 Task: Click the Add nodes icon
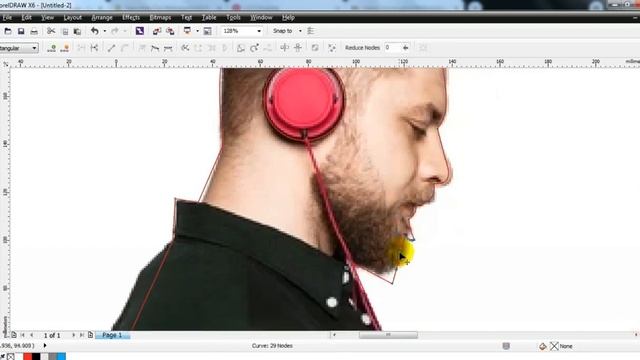coord(51,48)
